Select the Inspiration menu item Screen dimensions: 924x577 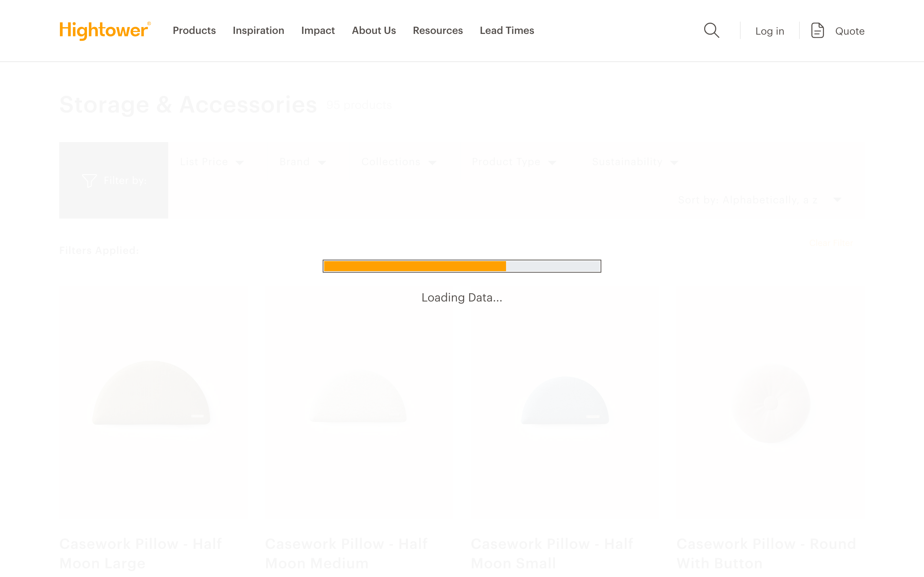[x=258, y=31]
